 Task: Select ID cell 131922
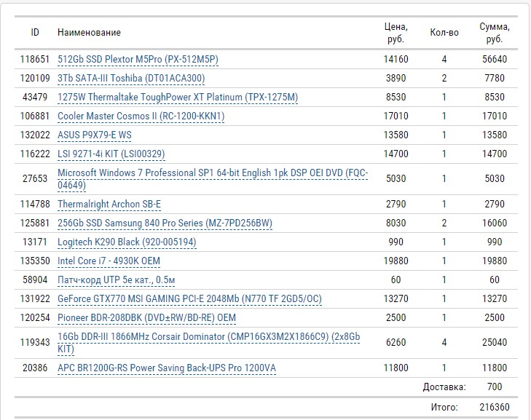pos(35,299)
